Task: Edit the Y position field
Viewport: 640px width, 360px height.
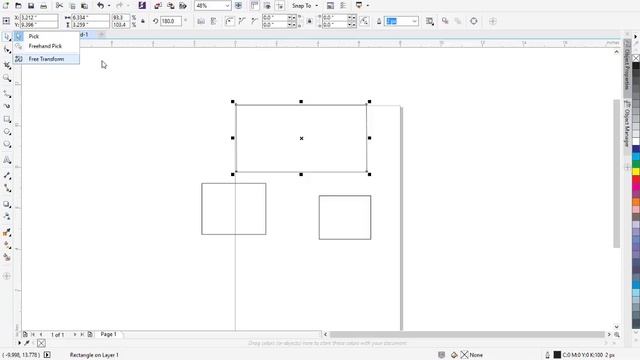Action: tap(39, 25)
